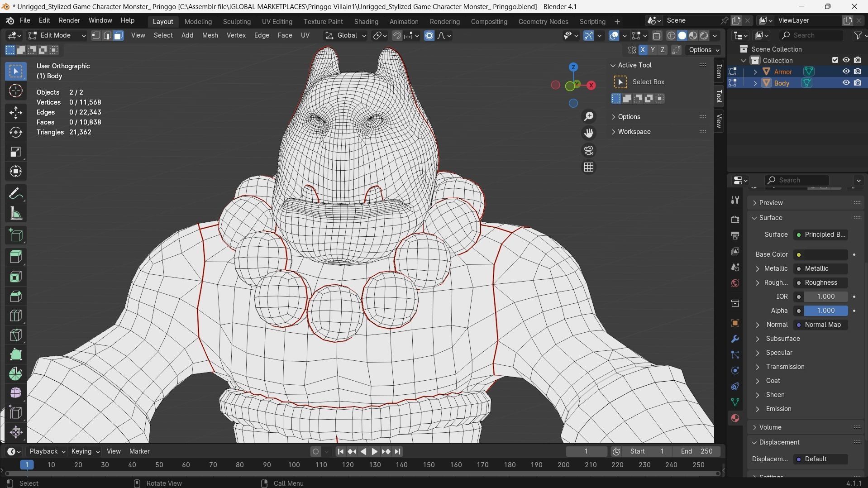The width and height of the screenshot is (868, 488).
Task: Activate the Rotate tool
Action: [16, 132]
